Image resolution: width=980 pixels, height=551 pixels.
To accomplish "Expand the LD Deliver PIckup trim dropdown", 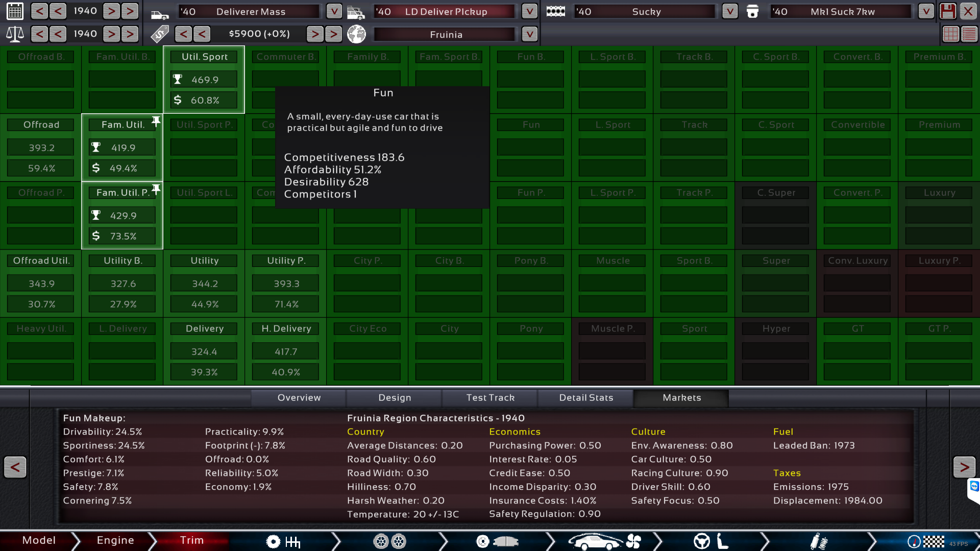I will (x=530, y=11).
